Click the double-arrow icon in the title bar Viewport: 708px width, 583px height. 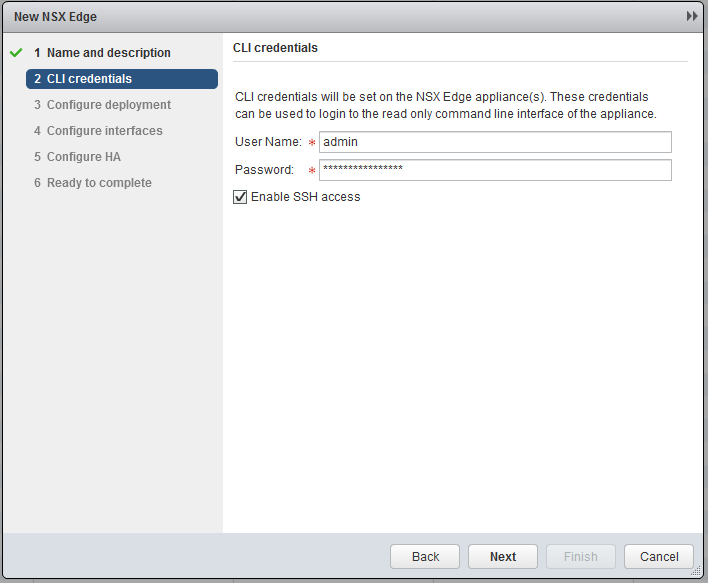(x=691, y=17)
